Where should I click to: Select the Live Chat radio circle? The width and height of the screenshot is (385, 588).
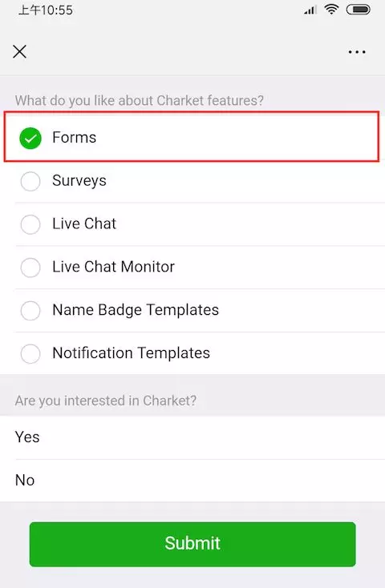(x=30, y=224)
